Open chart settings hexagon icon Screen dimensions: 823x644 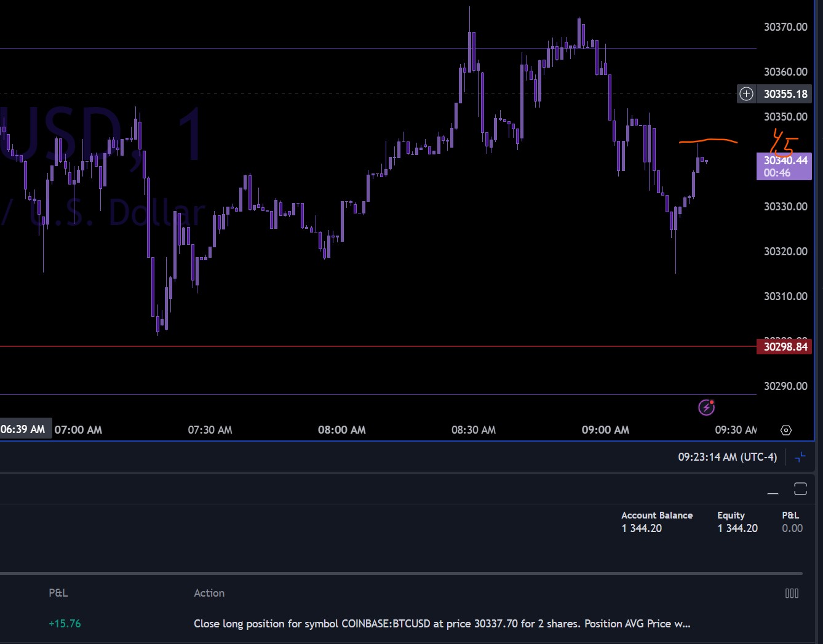(785, 430)
